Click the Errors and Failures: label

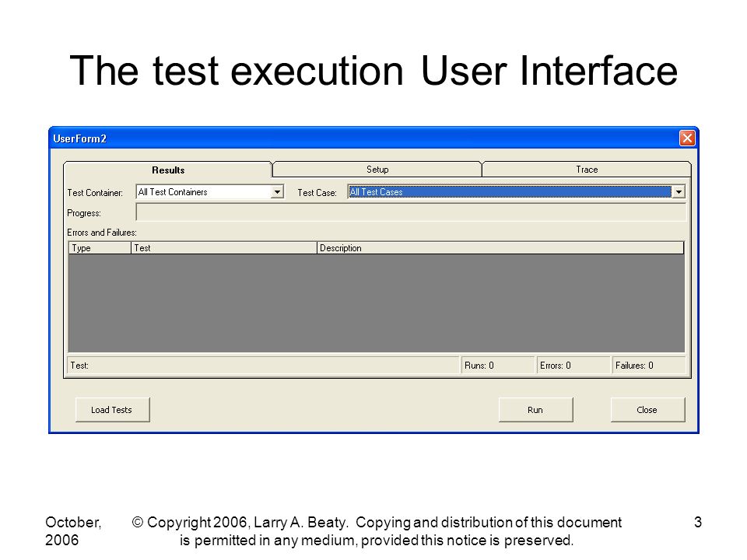[101, 233]
